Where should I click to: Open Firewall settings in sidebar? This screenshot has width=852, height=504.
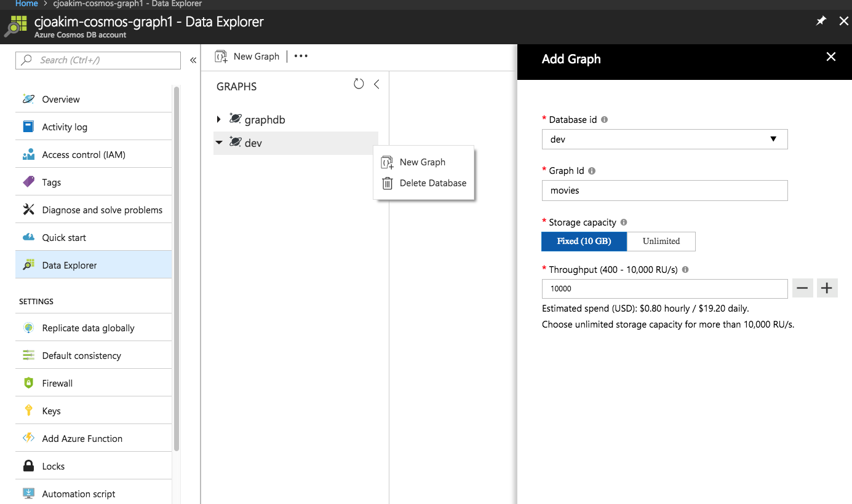click(x=94, y=383)
